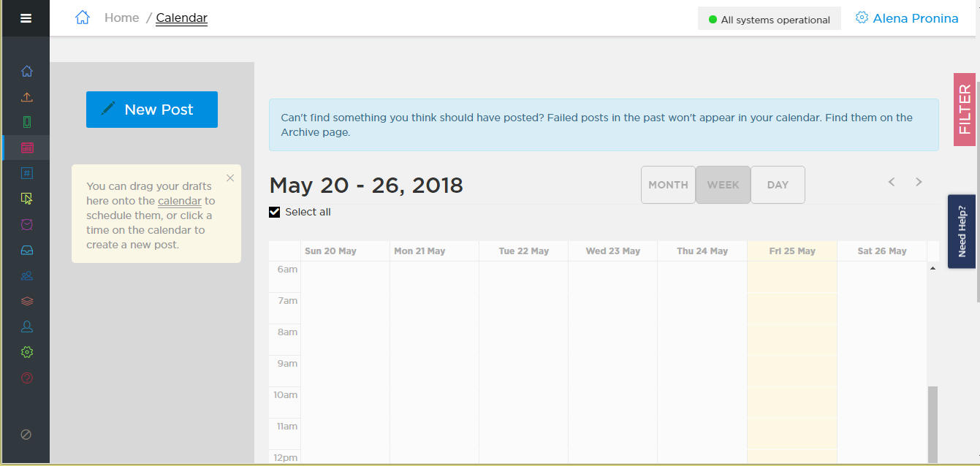Click the red help question mark icon

(27, 378)
